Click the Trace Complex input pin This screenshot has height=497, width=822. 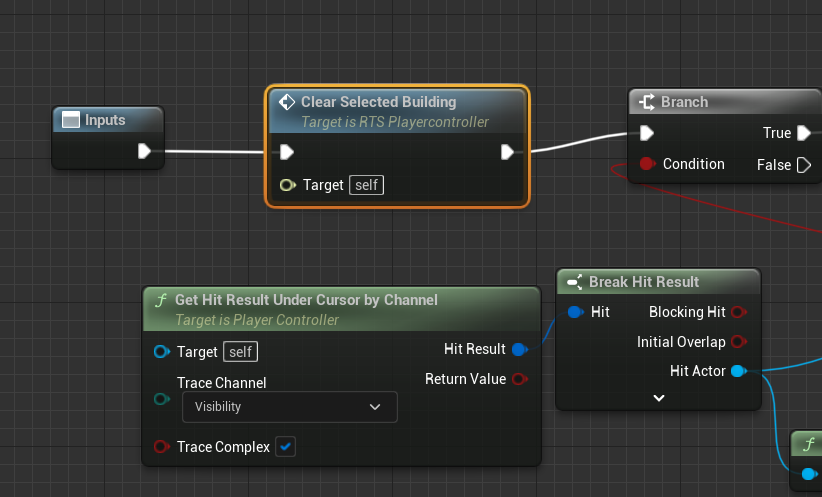[x=161, y=446]
